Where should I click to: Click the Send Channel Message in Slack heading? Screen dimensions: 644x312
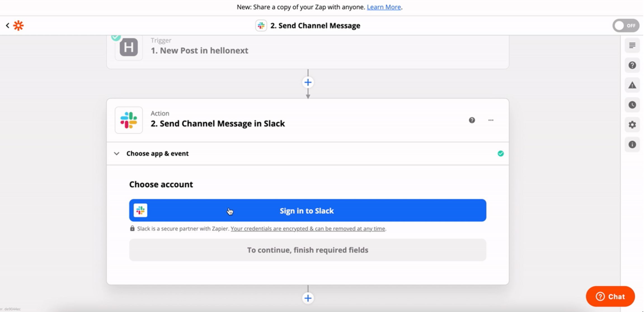coord(218,124)
